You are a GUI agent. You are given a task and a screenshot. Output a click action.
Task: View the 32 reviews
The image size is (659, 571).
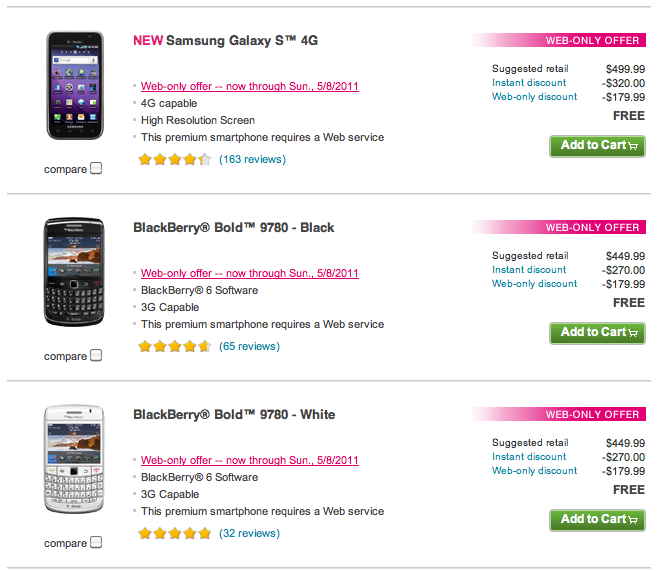tap(249, 533)
